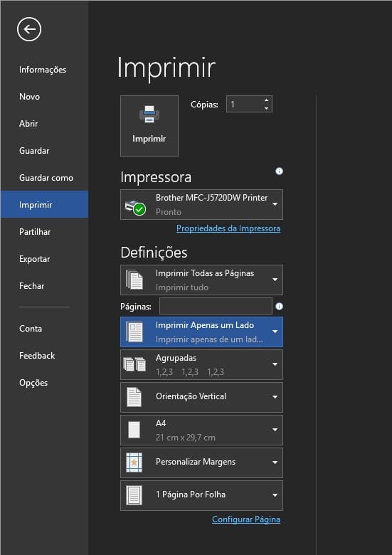Click the info icon beside Impressora heading
The image size is (392, 555).
279,171
